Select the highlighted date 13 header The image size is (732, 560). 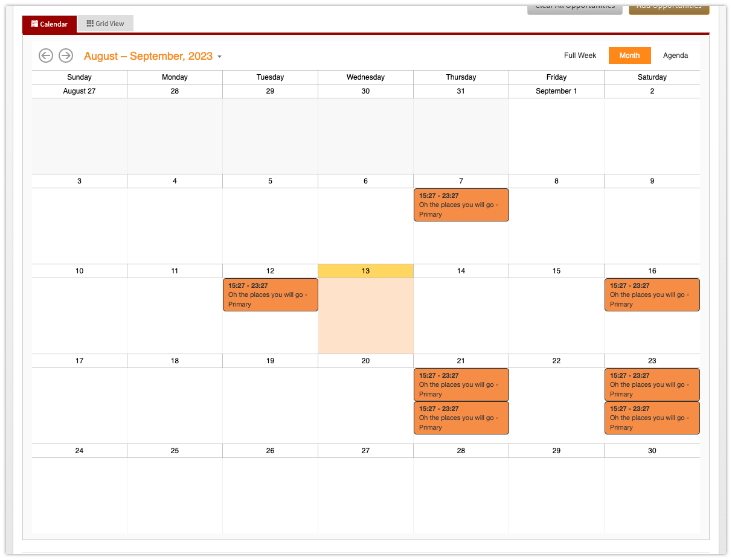365,271
